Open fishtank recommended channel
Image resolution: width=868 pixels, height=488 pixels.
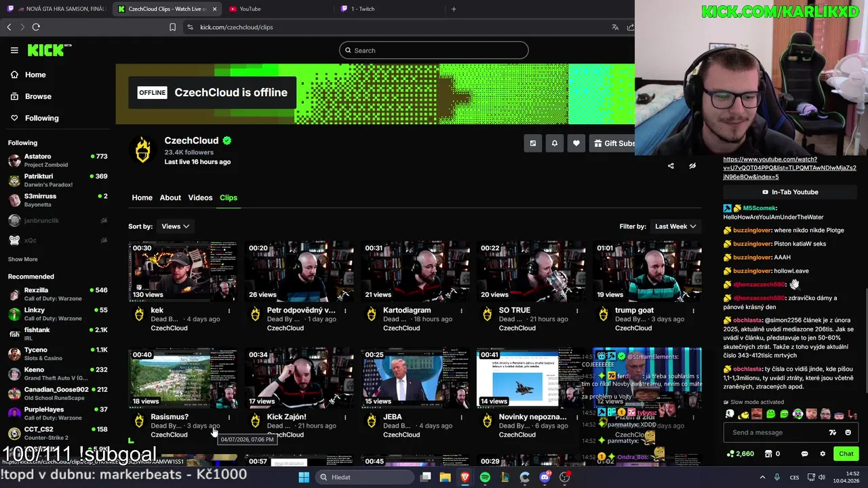pos(57,334)
